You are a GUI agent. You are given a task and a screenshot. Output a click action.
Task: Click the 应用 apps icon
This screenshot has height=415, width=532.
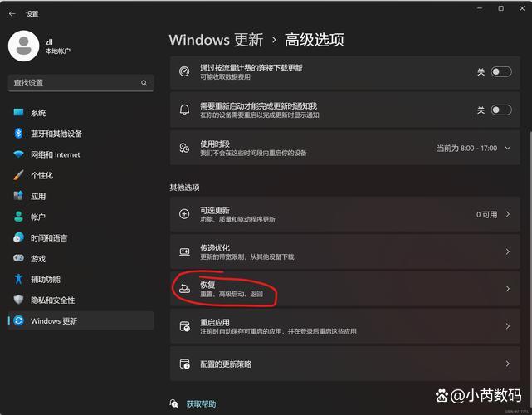pyautogui.click(x=18, y=196)
